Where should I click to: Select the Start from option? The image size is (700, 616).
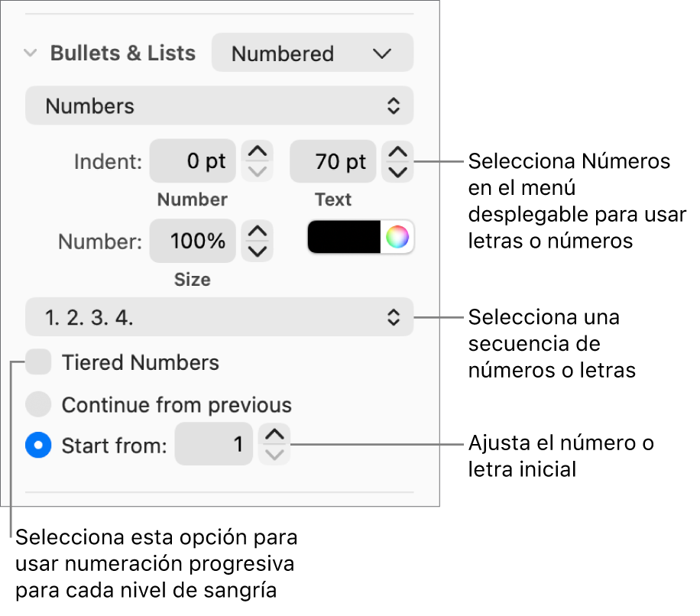(x=38, y=445)
